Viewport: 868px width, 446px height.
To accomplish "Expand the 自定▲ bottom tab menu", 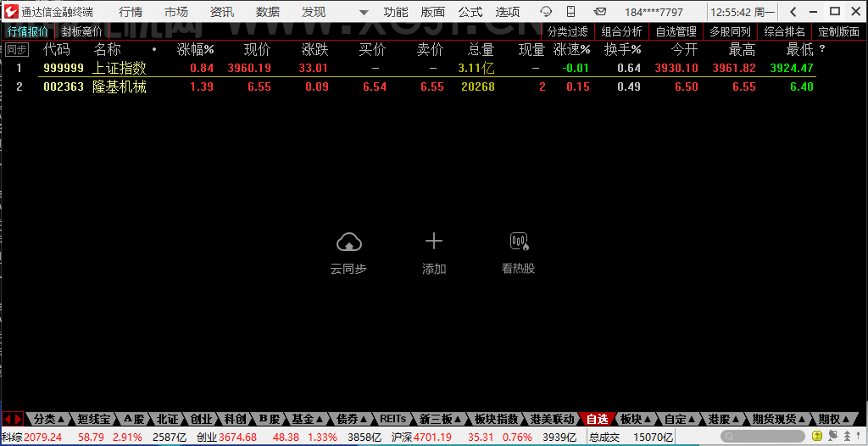I will click(x=679, y=419).
